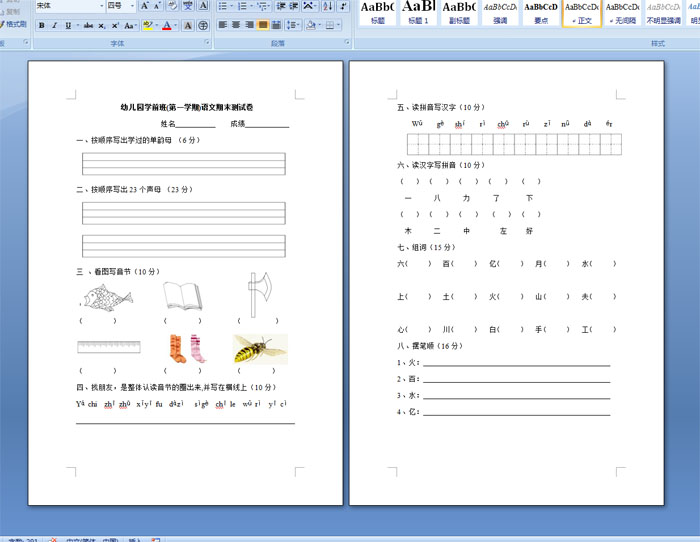Apply the 不明显强调 style
The height and width of the screenshot is (542, 700).
(x=663, y=13)
